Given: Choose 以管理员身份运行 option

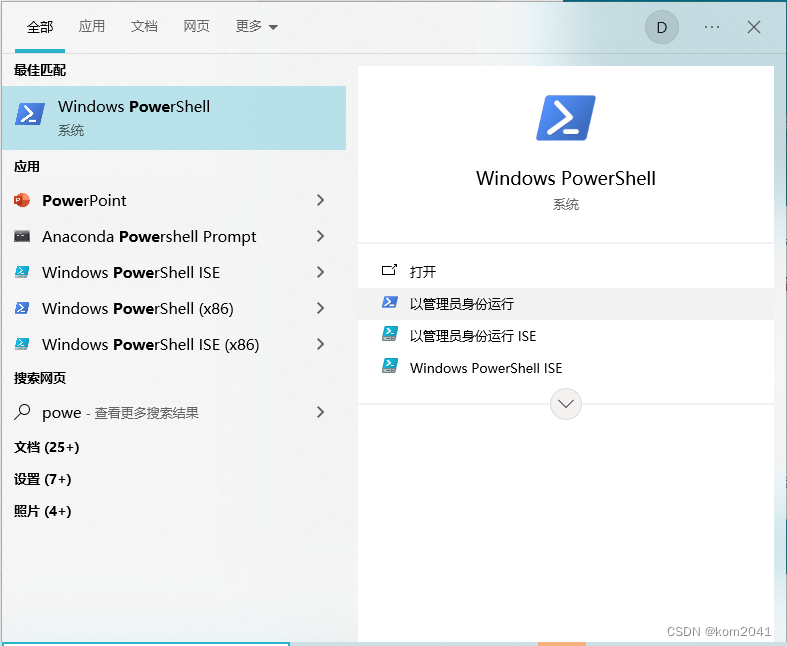Looking at the screenshot, I should point(566,304).
